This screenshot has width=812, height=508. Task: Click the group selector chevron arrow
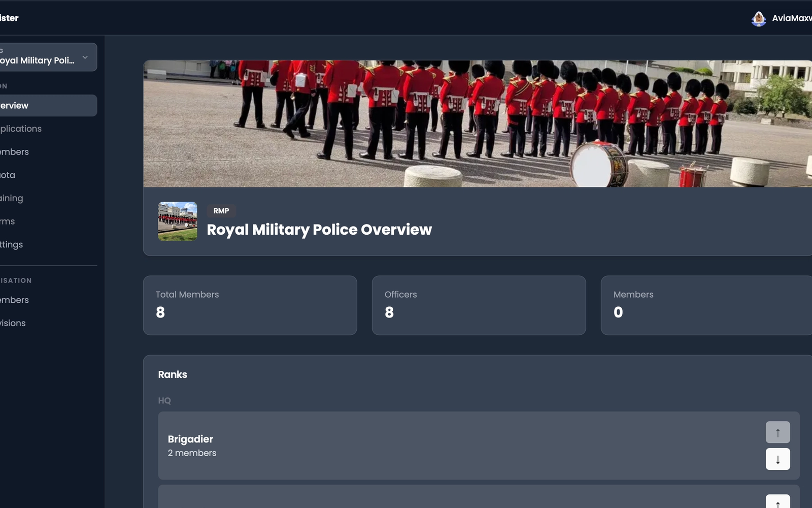pos(85,57)
